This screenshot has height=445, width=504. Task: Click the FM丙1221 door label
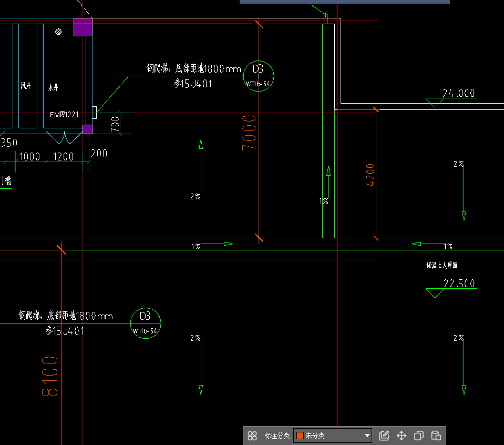click(x=64, y=115)
